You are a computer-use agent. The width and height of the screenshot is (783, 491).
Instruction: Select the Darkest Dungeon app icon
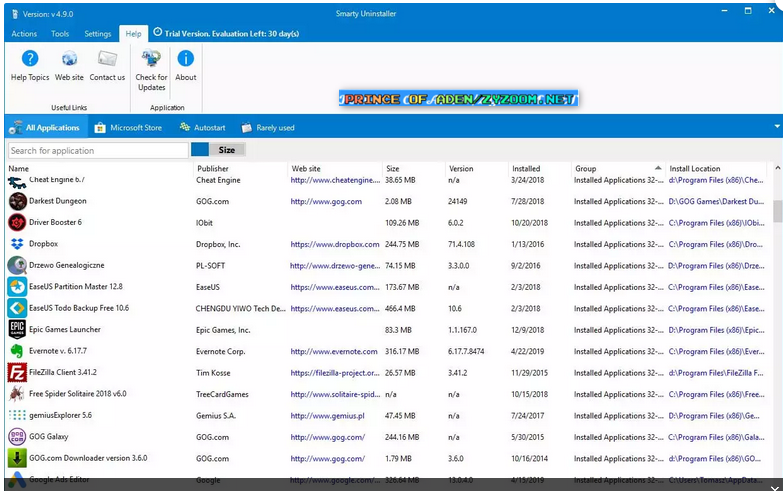[17, 201]
